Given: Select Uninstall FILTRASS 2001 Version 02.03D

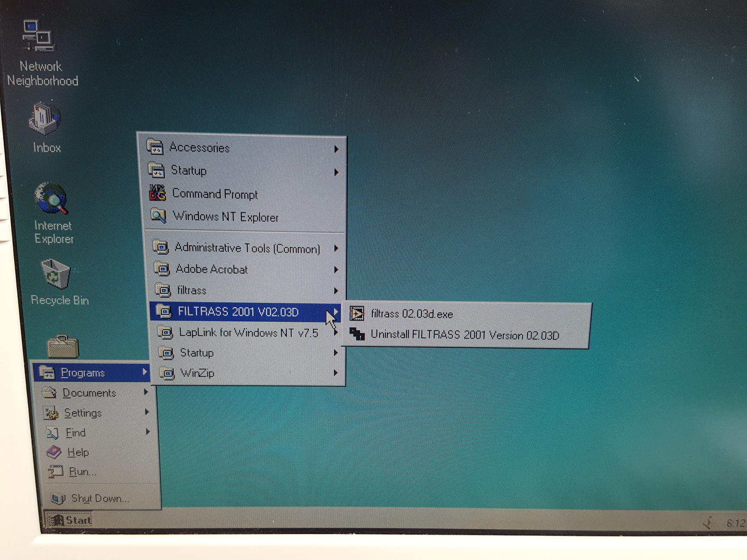Looking at the screenshot, I should click(464, 335).
